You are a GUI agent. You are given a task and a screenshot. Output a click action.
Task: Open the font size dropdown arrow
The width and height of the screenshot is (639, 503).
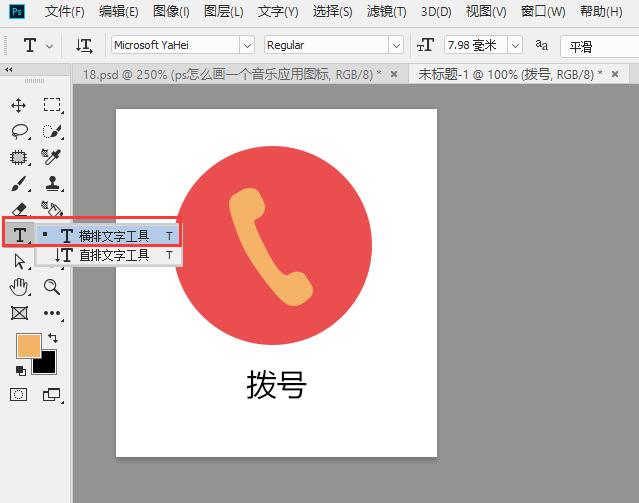(x=515, y=45)
